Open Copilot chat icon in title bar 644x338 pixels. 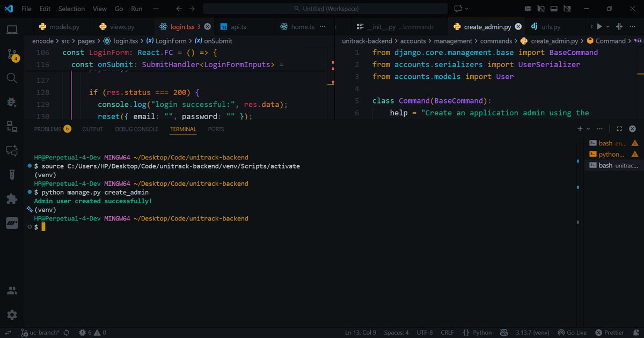click(x=458, y=9)
